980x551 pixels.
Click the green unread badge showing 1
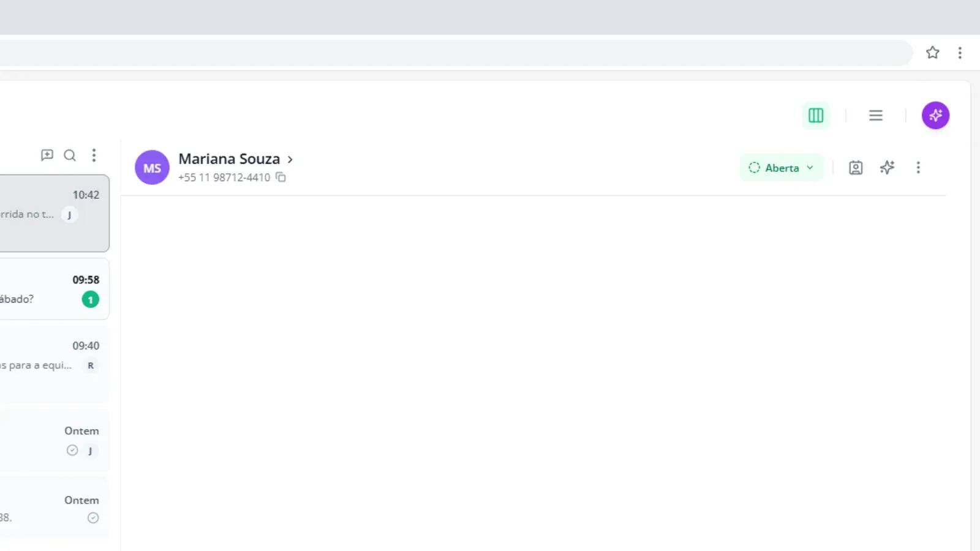[x=91, y=299]
